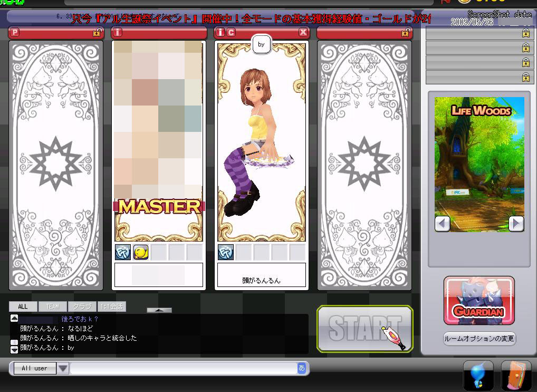This screenshot has width=537, height=392.
Task: Select the クラブ chat tab
Action: click(82, 307)
